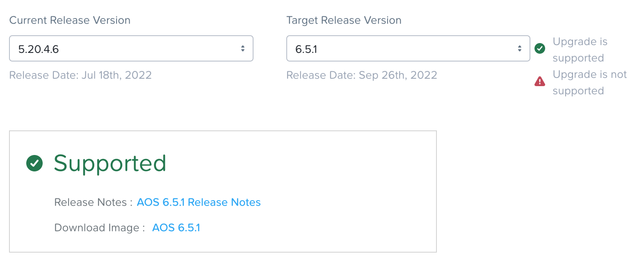Screen dimensions: 644x269
Task: Click the green check icon beside Supported heading
Action: coord(34,163)
